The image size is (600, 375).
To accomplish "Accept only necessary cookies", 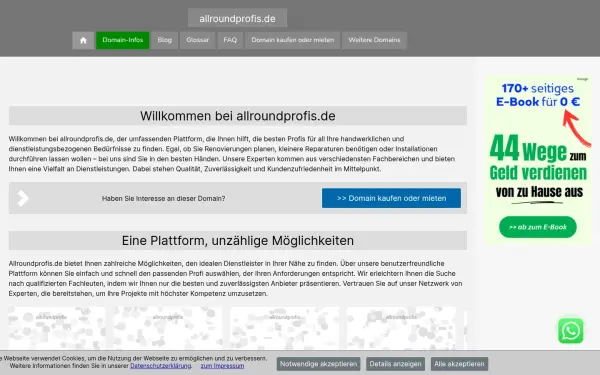I will click(x=318, y=364).
